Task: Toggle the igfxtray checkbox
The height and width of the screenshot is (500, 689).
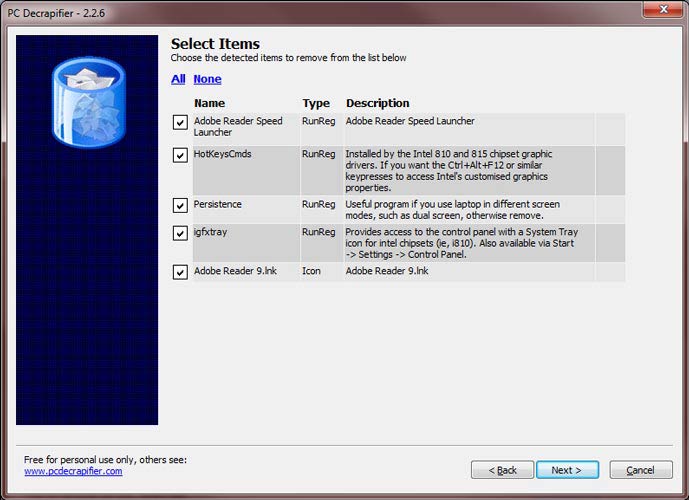Action: pos(180,233)
